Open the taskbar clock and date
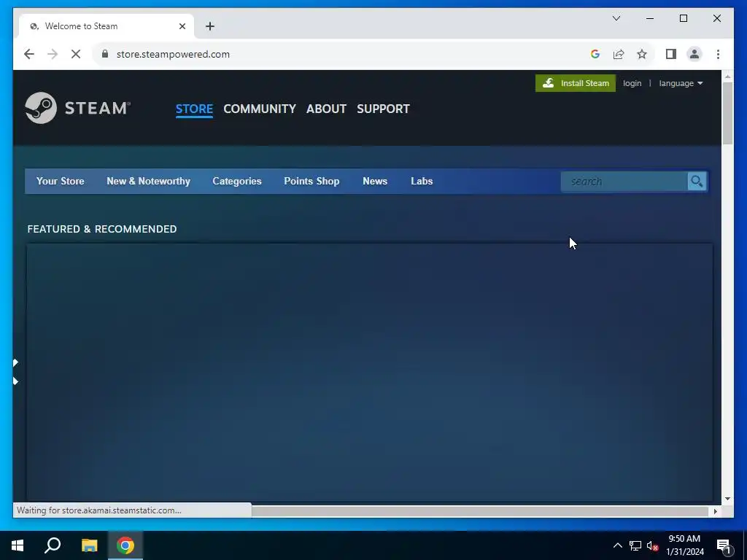The image size is (747, 560). coord(684,545)
